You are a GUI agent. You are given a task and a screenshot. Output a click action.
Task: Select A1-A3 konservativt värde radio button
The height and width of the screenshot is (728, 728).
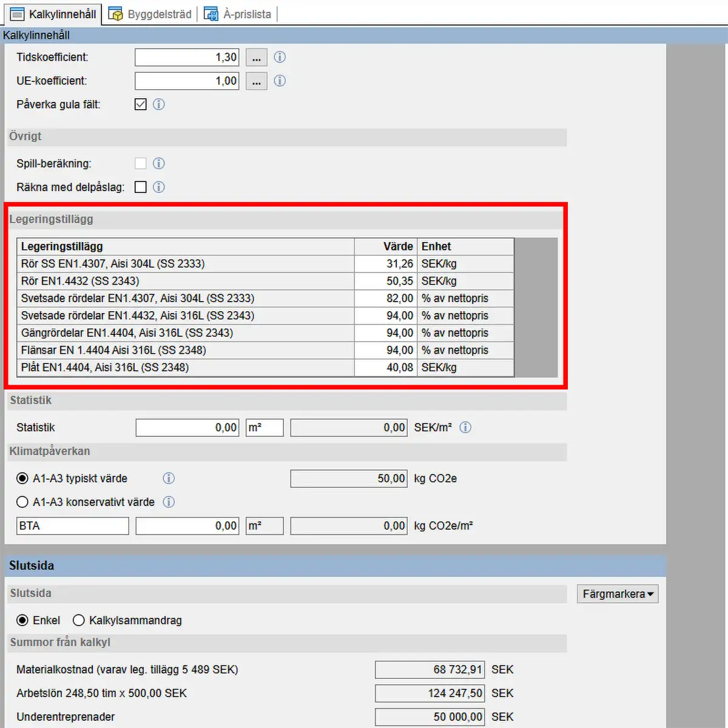[x=22, y=502]
